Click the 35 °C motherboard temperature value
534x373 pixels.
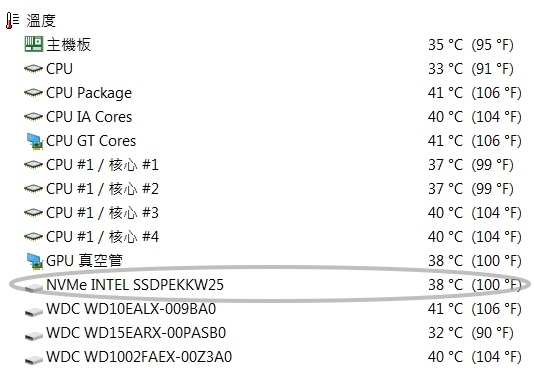click(x=445, y=45)
